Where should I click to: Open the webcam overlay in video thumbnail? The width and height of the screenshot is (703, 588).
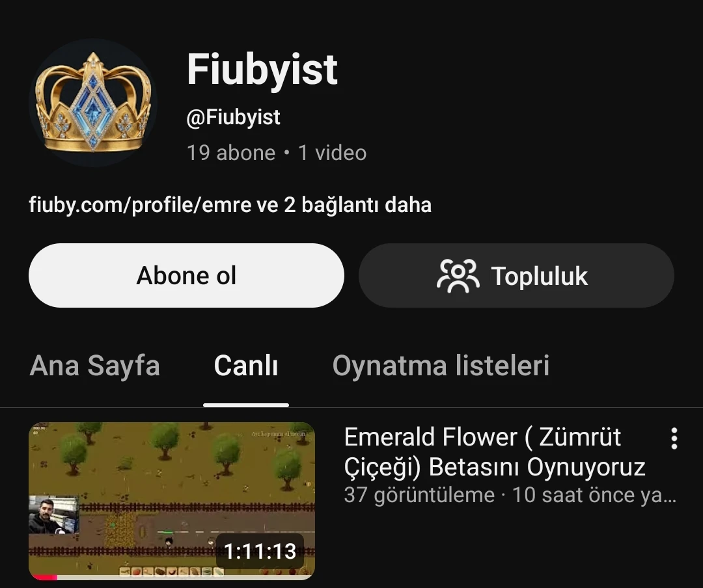click(x=54, y=515)
